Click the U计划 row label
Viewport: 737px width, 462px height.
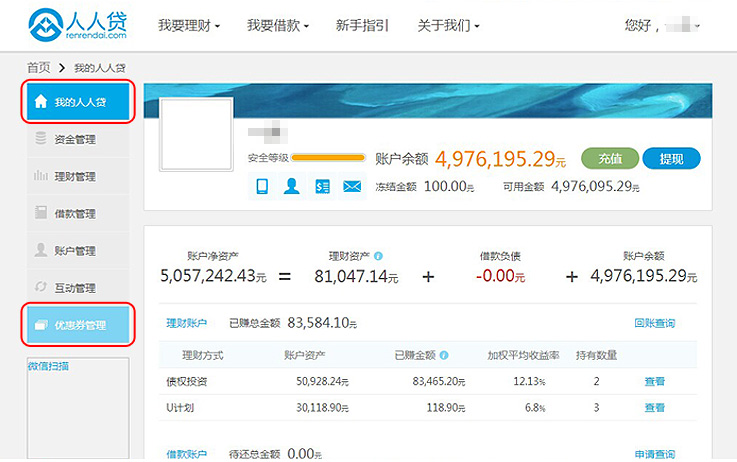pos(180,407)
